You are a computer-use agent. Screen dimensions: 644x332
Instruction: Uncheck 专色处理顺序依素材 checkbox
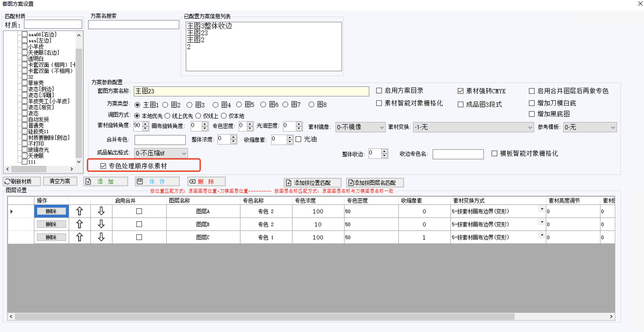(103, 166)
